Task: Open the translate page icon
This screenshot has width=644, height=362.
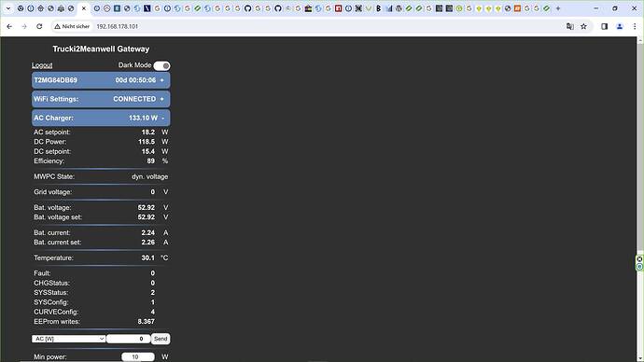Action: [x=569, y=26]
